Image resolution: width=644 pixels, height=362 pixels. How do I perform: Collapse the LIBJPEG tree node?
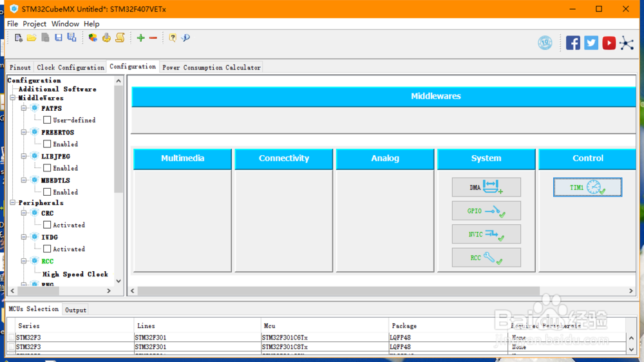(x=24, y=156)
